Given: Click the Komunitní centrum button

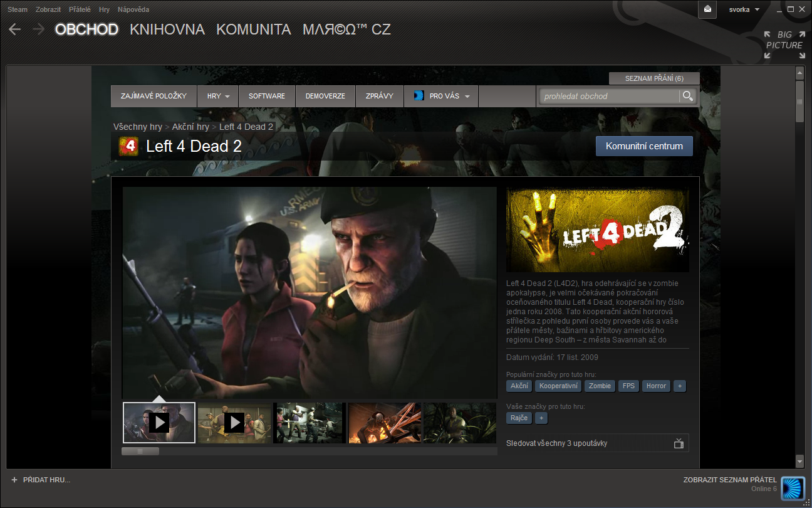Looking at the screenshot, I should pos(644,146).
